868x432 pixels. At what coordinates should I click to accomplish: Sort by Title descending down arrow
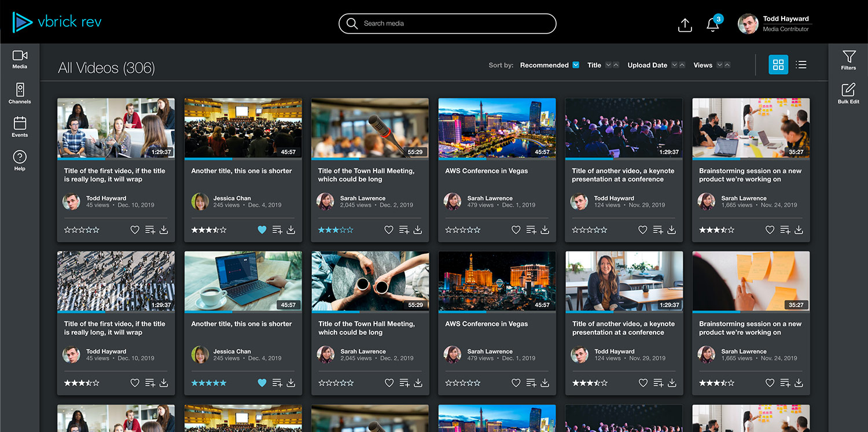[x=608, y=65]
